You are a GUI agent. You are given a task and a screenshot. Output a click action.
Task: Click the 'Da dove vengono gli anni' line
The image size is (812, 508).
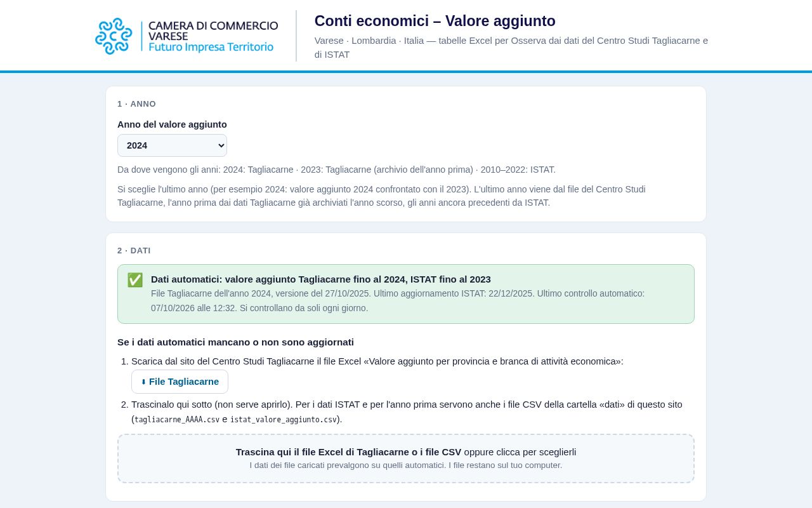pos(336,170)
